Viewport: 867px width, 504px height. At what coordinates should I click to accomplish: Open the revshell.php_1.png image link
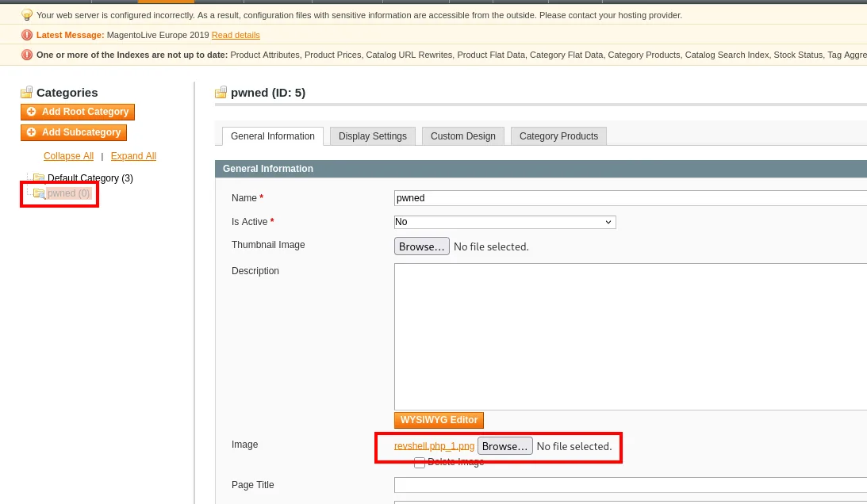pos(434,446)
